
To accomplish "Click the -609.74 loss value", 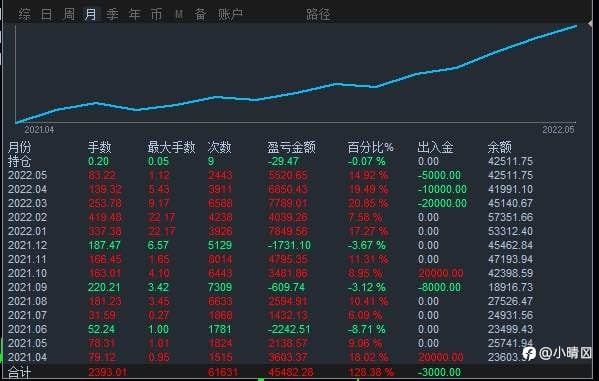I will tap(287, 288).
